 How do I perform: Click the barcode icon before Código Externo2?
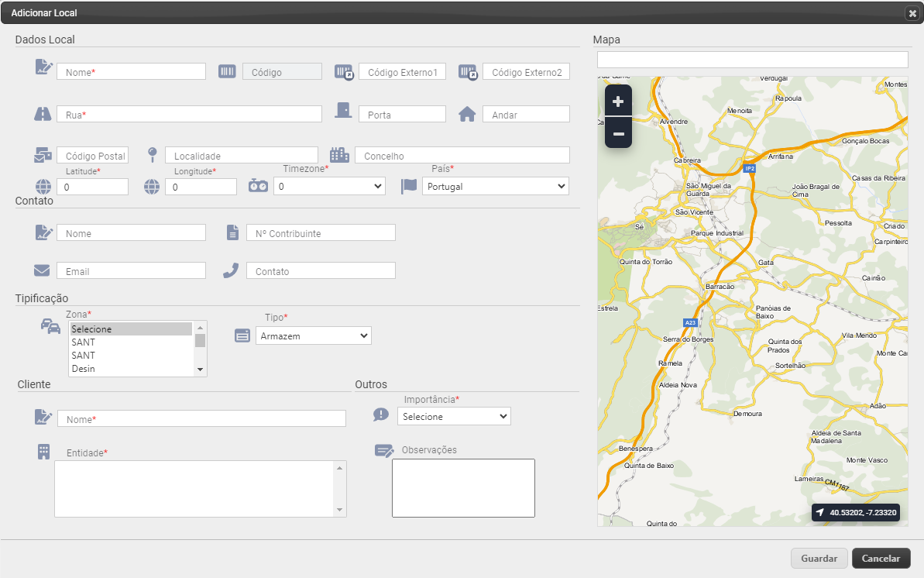pos(468,72)
